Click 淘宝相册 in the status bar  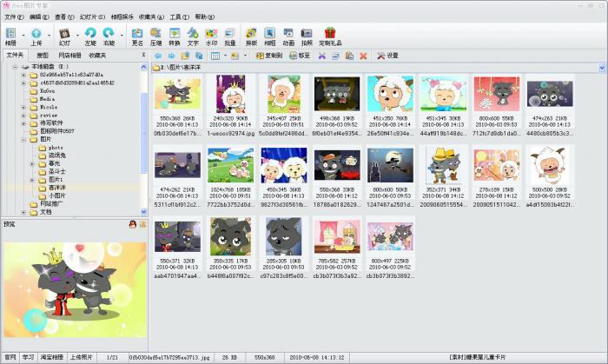pyautogui.click(x=52, y=357)
